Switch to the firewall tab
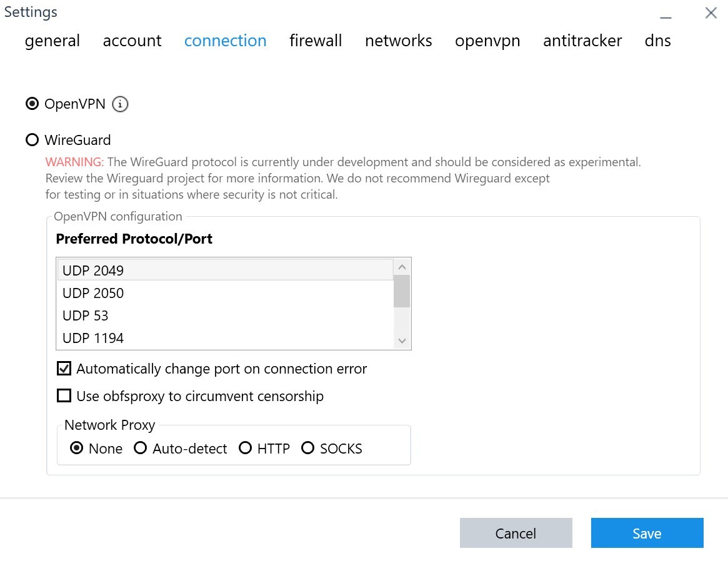Image resolution: width=728 pixels, height=561 pixels. pyautogui.click(x=316, y=41)
